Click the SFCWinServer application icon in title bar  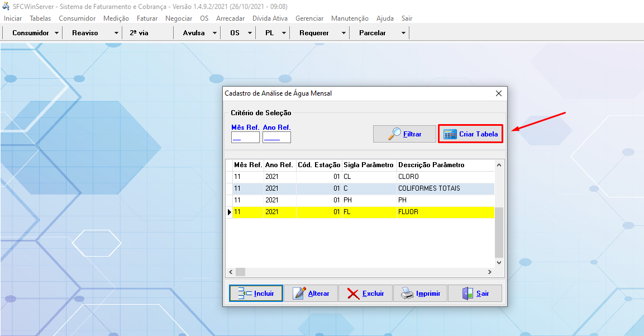6,7
